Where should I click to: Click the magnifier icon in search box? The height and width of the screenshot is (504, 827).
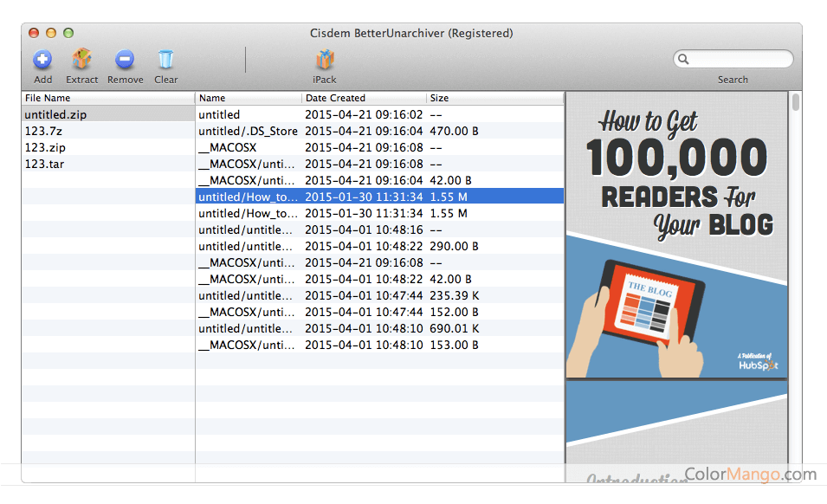(x=683, y=59)
